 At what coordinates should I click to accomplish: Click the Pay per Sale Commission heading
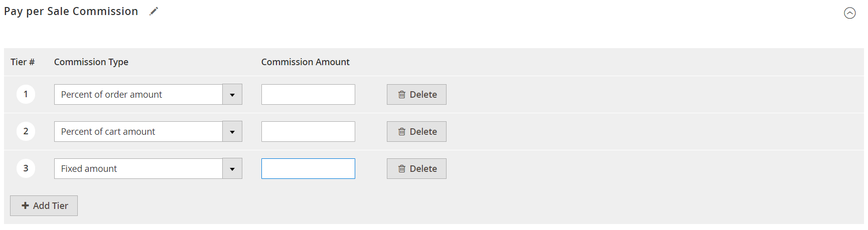[x=71, y=12]
